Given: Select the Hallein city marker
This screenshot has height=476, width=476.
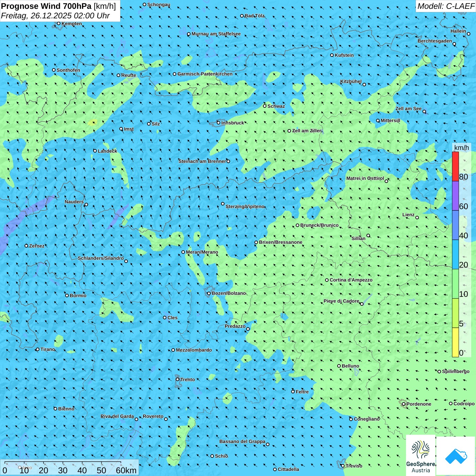Looking at the screenshot, I should click(469, 34).
